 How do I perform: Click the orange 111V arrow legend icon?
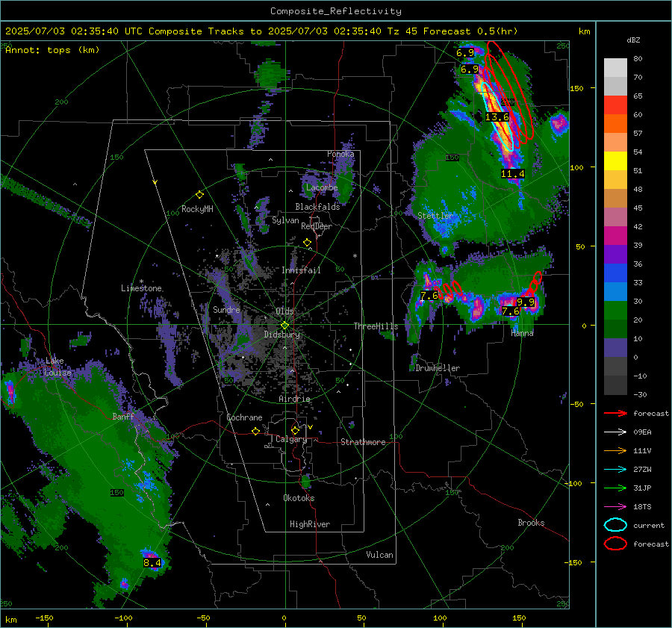[615, 450]
